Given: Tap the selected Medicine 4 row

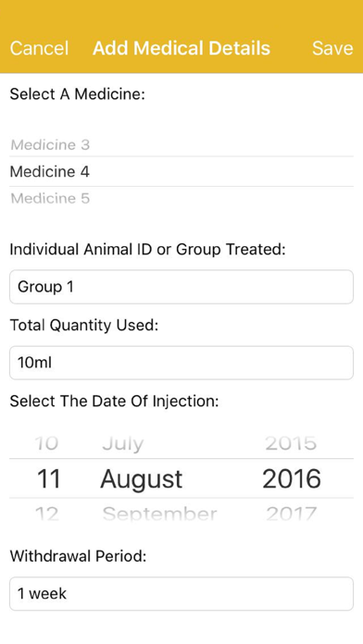Looking at the screenshot, I should pyautogui.click(x=181, y=171).
